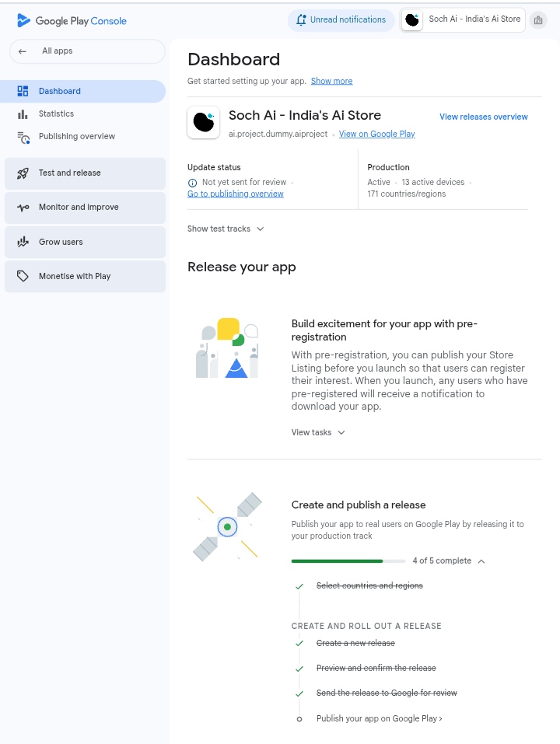This screenshot has width=560, height=744.
Task: Click the Google Play Console logo
Action: click(x=72, y=20)
